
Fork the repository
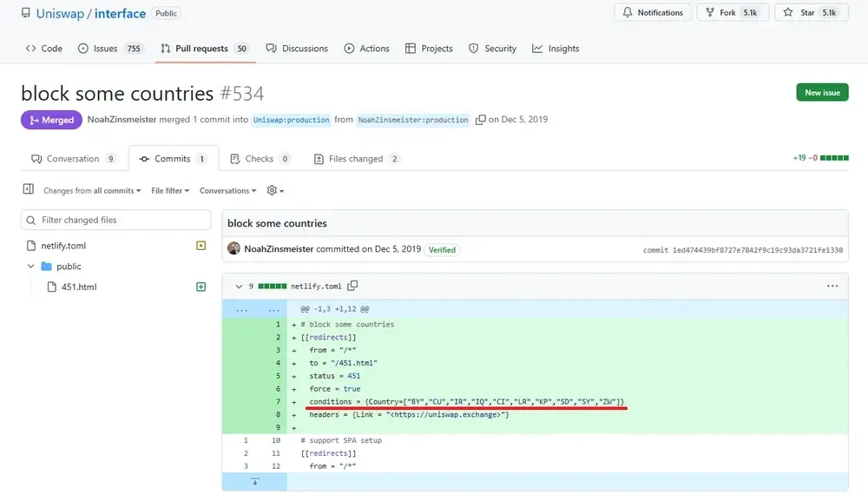click(733, 12)
